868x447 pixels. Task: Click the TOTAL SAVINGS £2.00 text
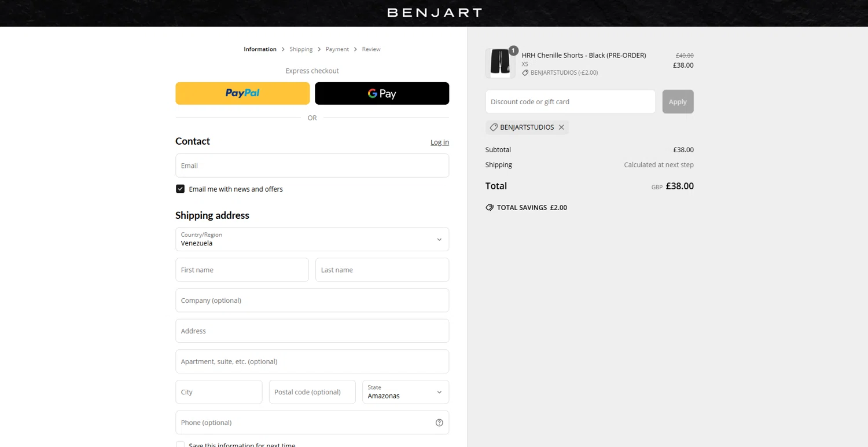click(532, 207)
